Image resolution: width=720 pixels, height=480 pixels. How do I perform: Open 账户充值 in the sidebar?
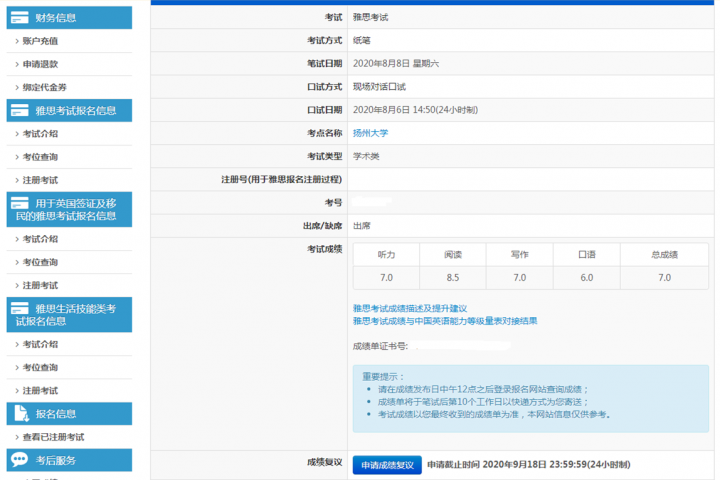(40, 41)
